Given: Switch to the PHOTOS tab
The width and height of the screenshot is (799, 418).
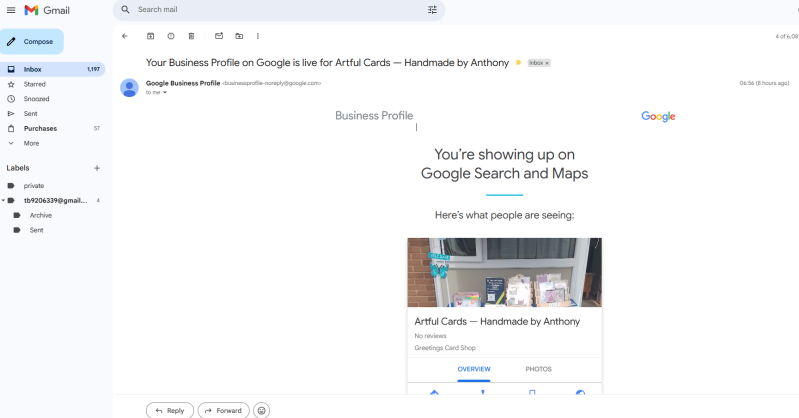Looking at the screenshot, I should pyautogui.click(x=538, y=369).
